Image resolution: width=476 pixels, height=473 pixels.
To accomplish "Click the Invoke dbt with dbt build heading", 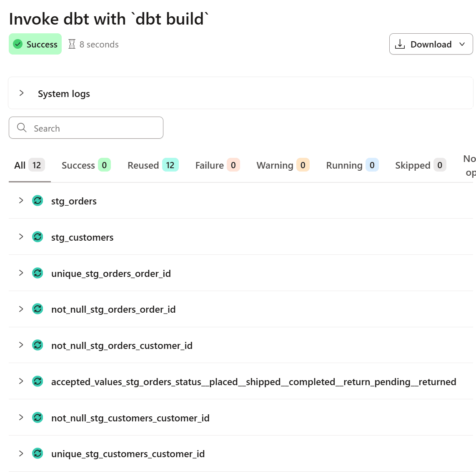I will pyautogui.click(x=109, y=19).
